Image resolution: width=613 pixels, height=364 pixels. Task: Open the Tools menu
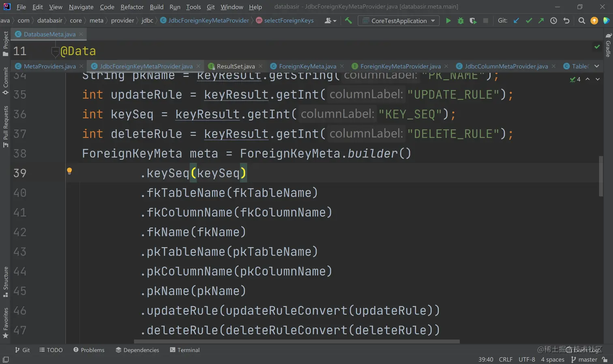[193, 7]
